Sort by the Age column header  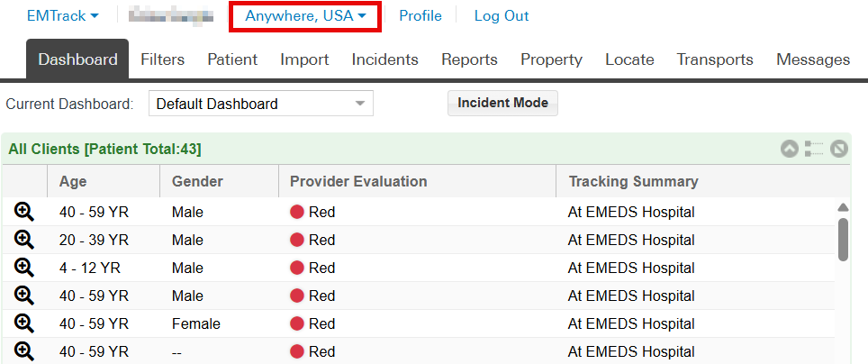point(104,181)
